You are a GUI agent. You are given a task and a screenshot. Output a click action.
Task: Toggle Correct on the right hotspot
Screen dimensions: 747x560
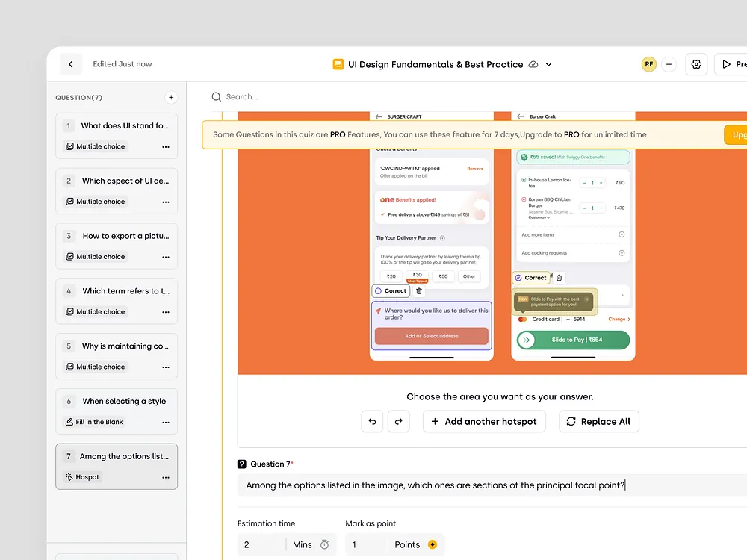coord(530,278)
